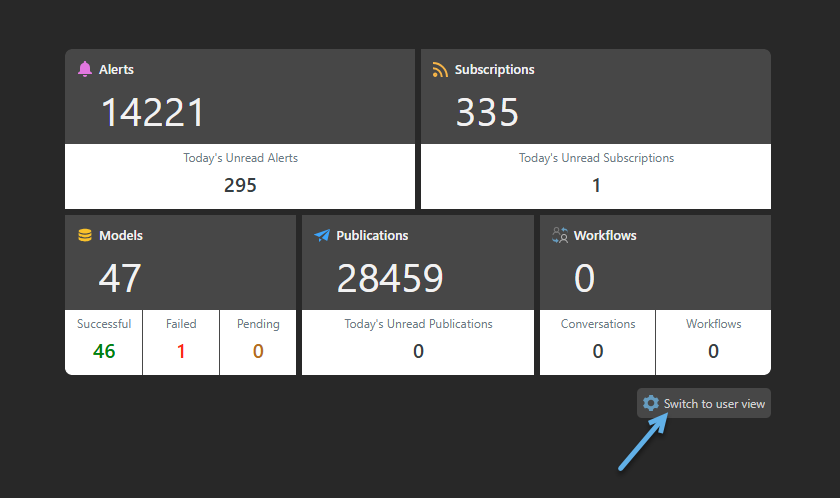Click the orange RSS Subscriptions icon
This screenshot has width=840, height=498.
coord(440,69)
